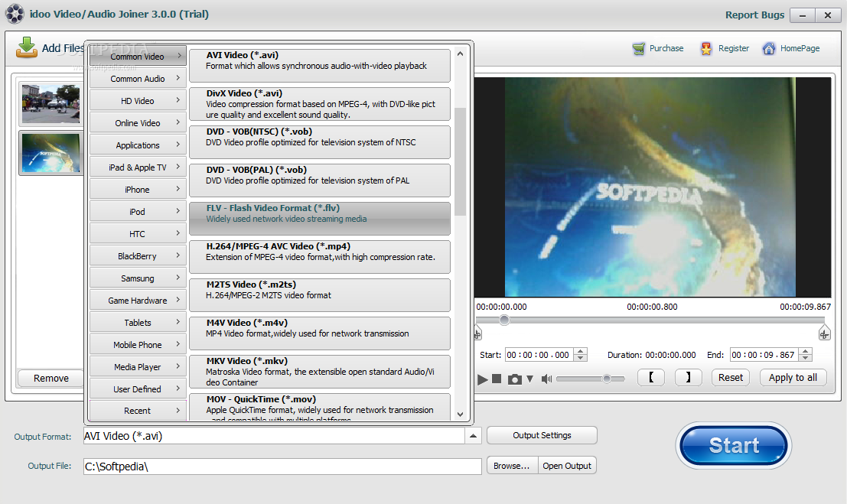Viewport: 847px width, 504px height.
Task: Open the Common Audio category
Action: pyautogui.click(x=138, y=78)
